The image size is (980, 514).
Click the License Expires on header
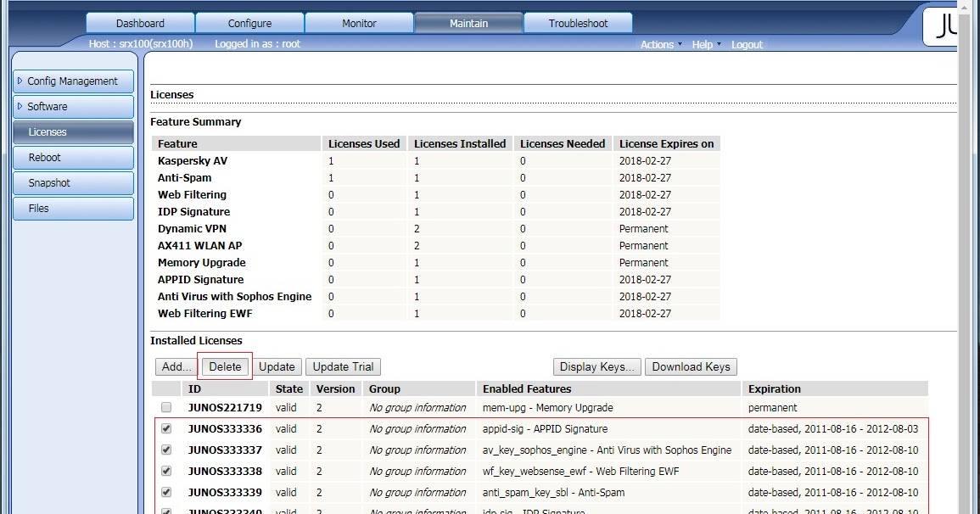(x=666, y=143)
